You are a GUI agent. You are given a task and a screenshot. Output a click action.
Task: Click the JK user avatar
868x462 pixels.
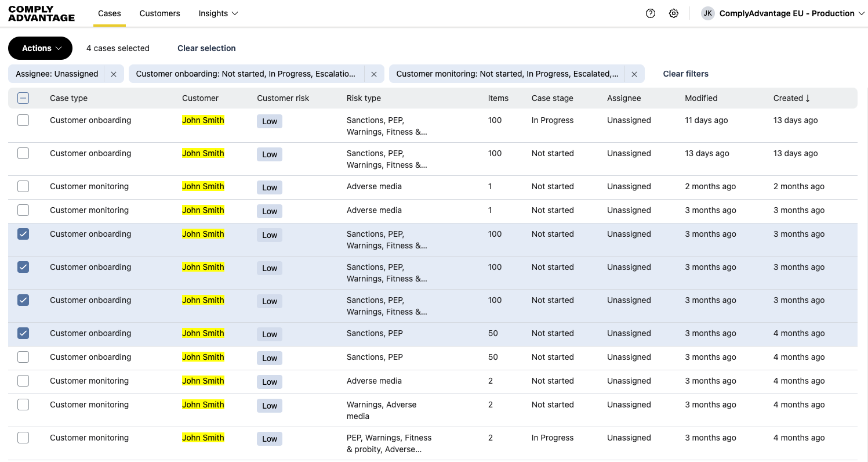click(x=707, y=13)
